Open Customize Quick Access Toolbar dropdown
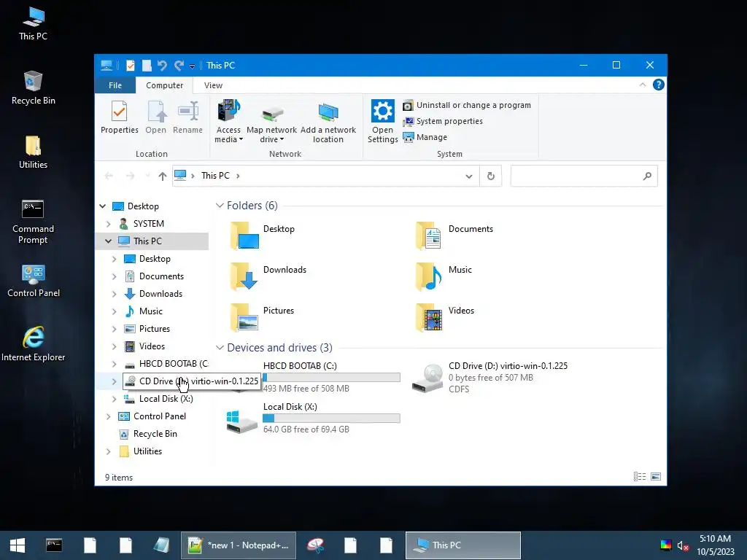The height and width of the screenshot is (560, 747). 192,66
